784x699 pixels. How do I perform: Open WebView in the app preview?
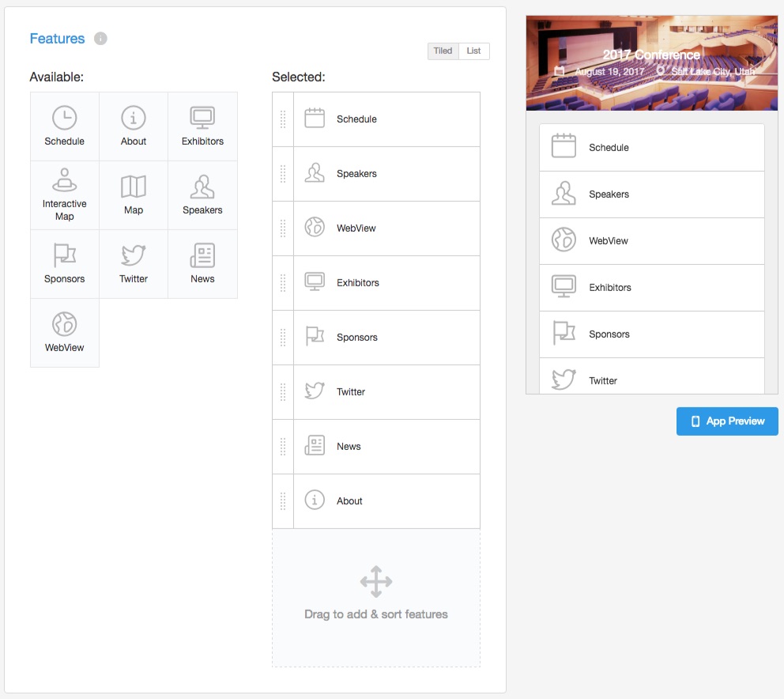(652, 240)
